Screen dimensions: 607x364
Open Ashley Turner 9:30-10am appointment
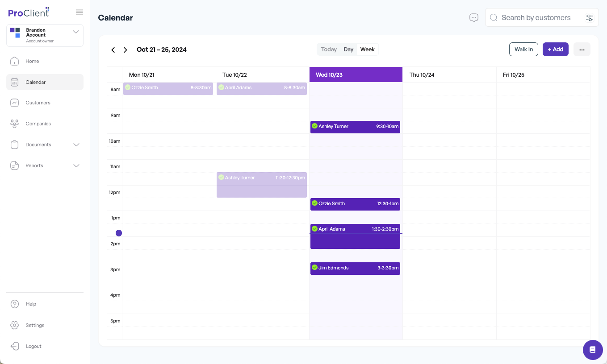click(355, 127)
